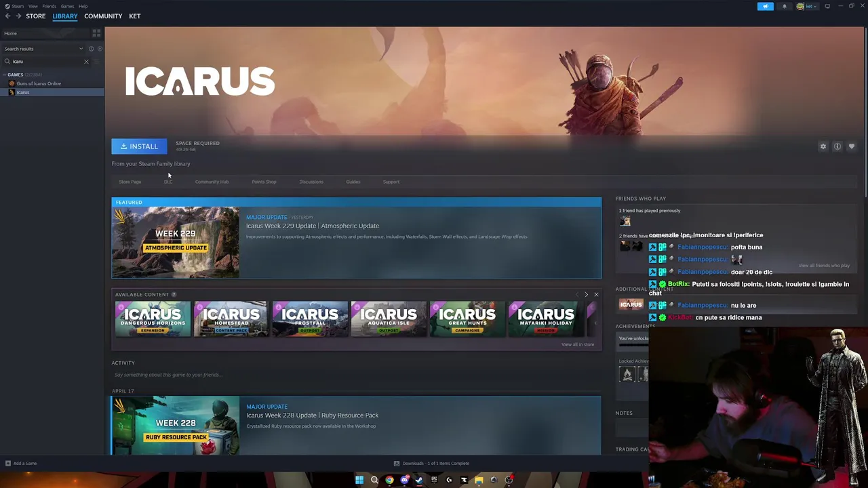Open the Downloads status bar
The width and height of the screenshot is (868, 488).
432,464
